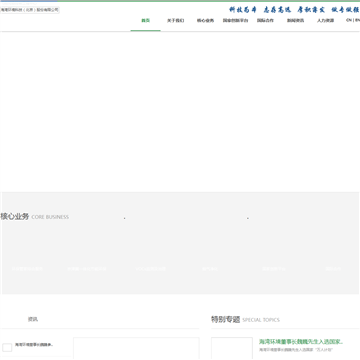Open the 关于我们 menu item
Viewport: 360px width, 360px height.
pos(175,21)
